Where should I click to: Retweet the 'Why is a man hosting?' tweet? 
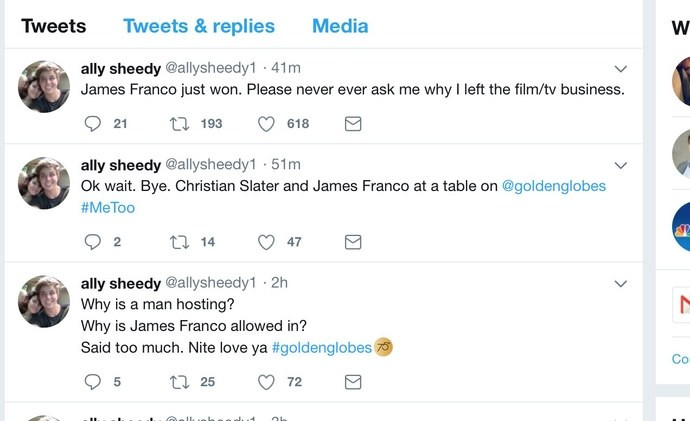click(180, 382)
